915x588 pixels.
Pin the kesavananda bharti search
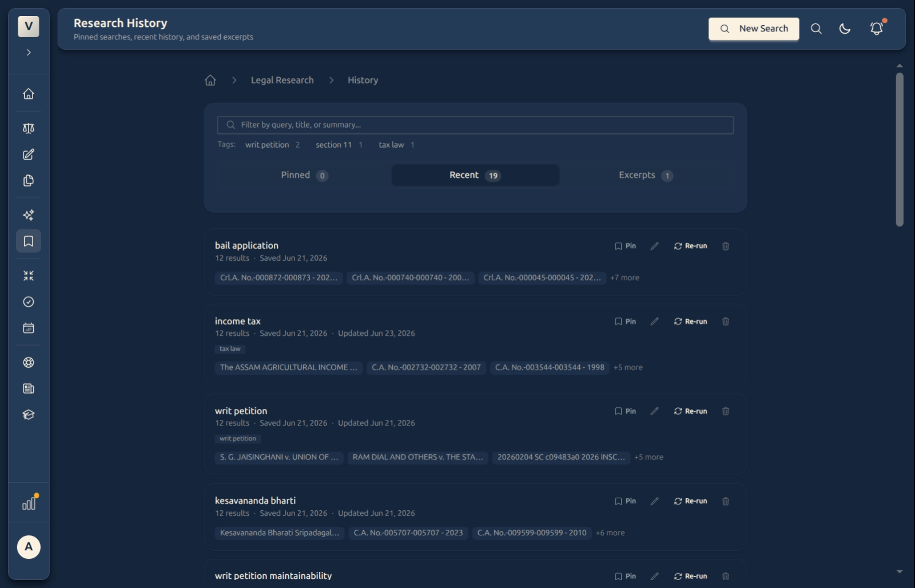tap(625, 501)
